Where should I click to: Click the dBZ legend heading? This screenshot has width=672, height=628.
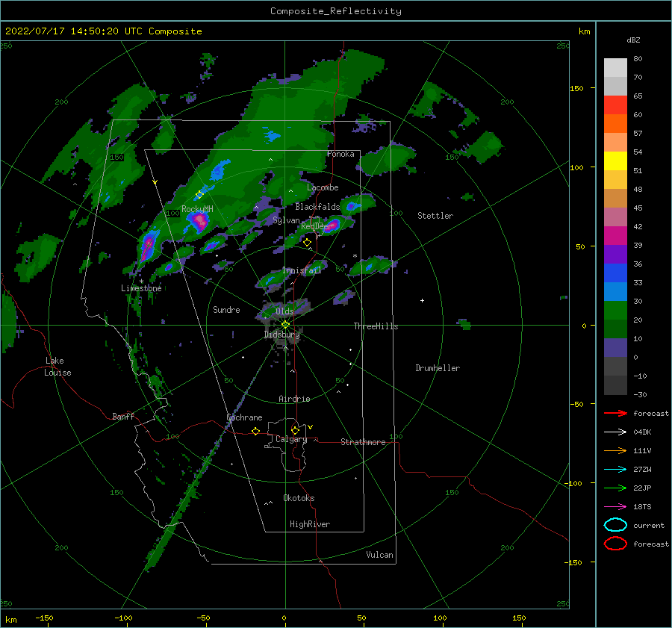633,40
